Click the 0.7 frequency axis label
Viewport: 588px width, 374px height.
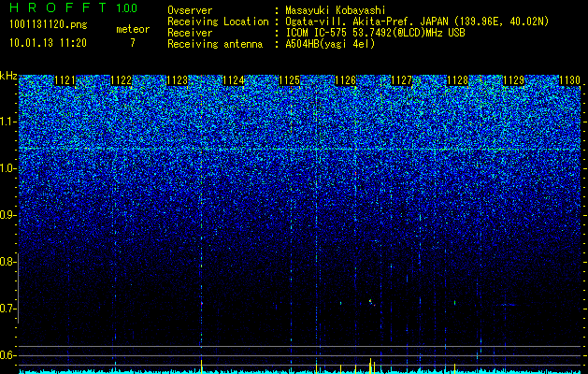coord(7,309)
